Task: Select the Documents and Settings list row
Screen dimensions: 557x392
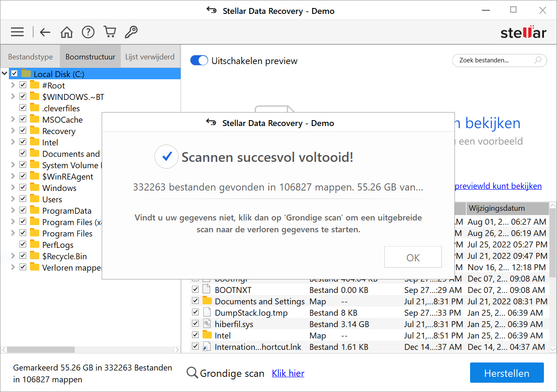Action: click(x=369, y=301)
